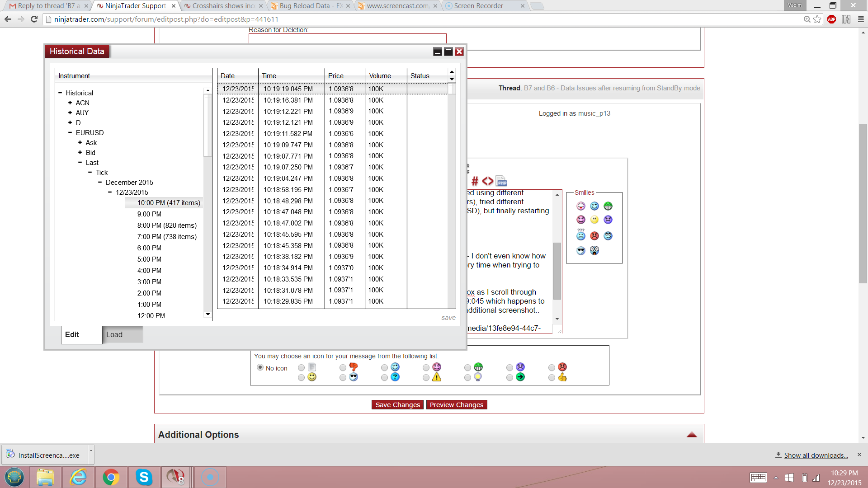Image resolution: width=868 pixels, height=488 pixels.
Task: Insert PHP code tag icon
Action: pyautogui.click(x=501, y=181)
